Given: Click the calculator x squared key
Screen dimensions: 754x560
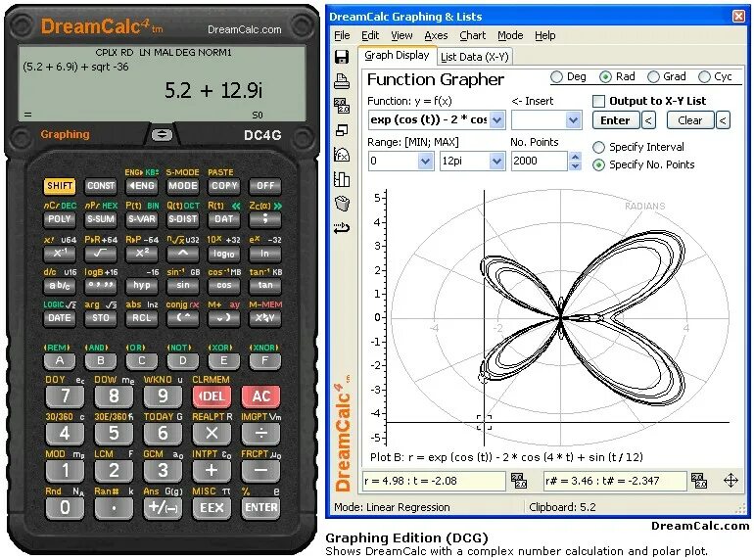Looking at the screenshot, I should pos(142,253).
